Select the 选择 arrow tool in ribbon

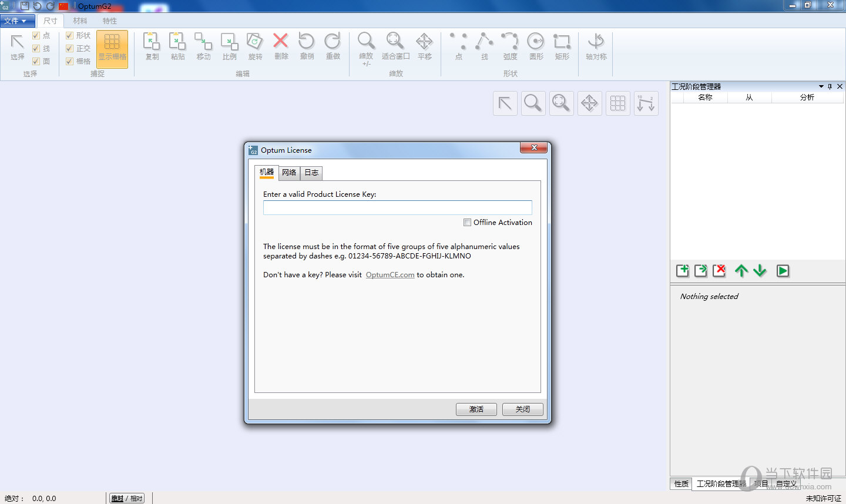(x=17, y=47)
